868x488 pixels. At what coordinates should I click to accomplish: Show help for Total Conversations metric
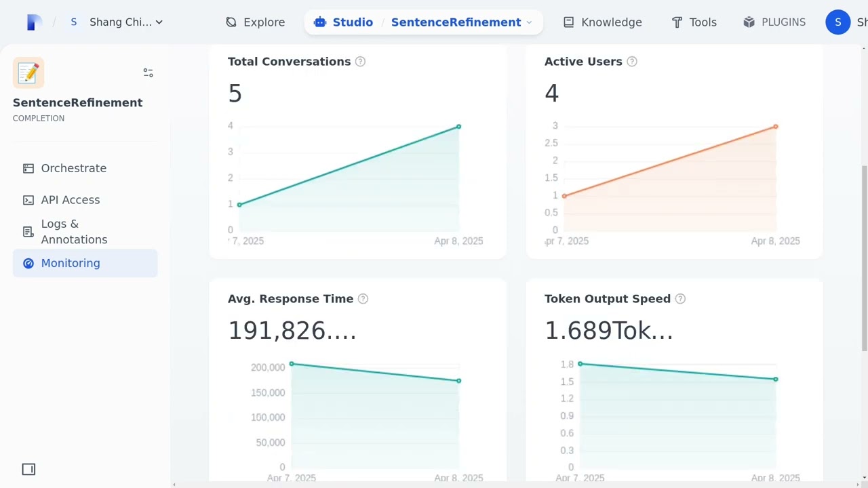(x=360, y=62)
